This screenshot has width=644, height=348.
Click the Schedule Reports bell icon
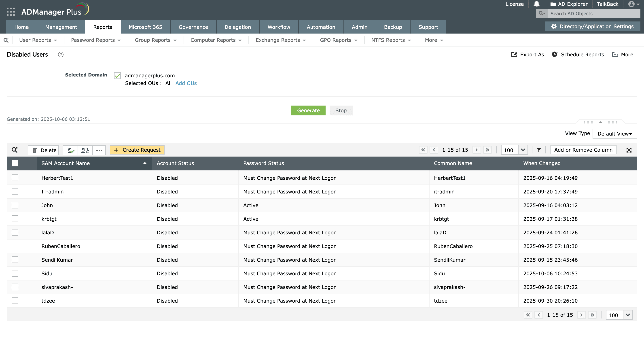555,54
